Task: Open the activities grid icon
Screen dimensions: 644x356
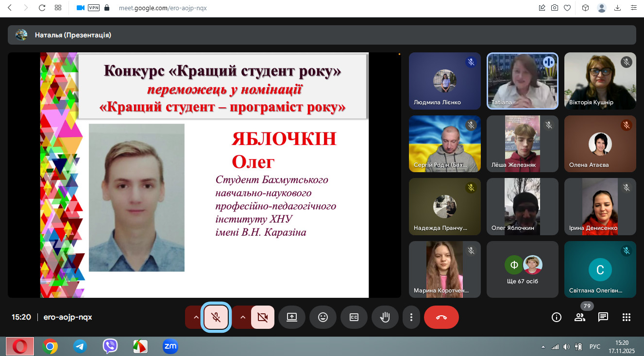Action: [x=626, y=317]
